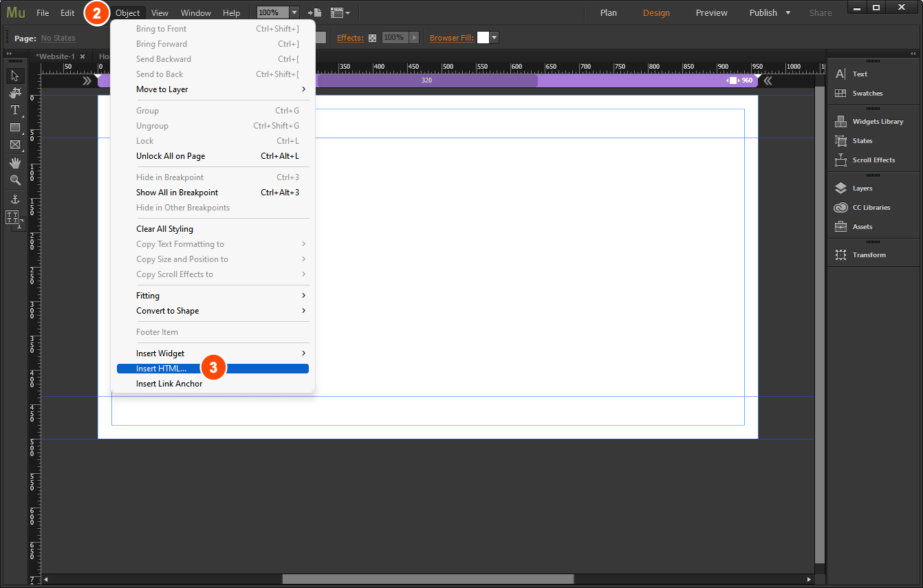The width and height of the screenshot is (923, 588).
Task: Select the Rectangle tool
Action: coord(15,127)
